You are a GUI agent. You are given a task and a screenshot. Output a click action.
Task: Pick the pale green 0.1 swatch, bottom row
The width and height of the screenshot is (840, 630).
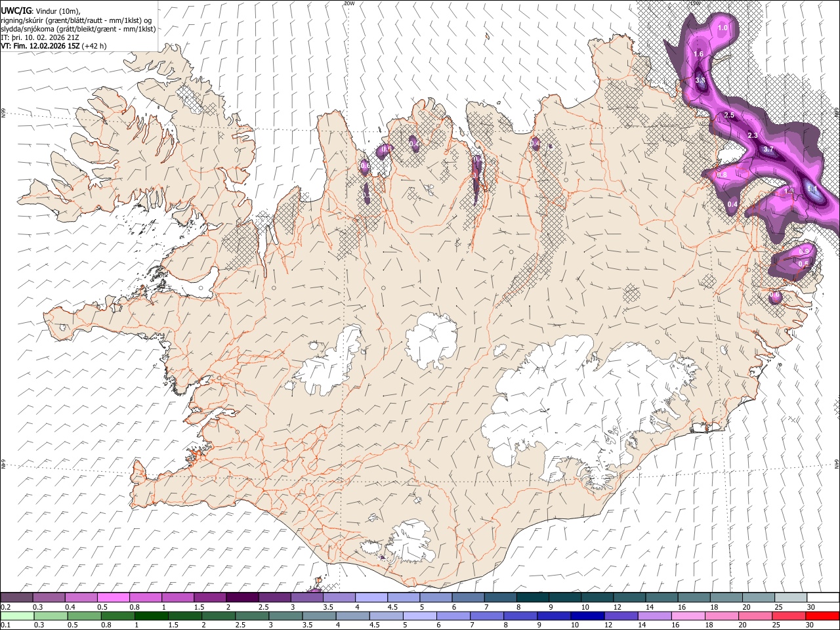pos(17,616)
